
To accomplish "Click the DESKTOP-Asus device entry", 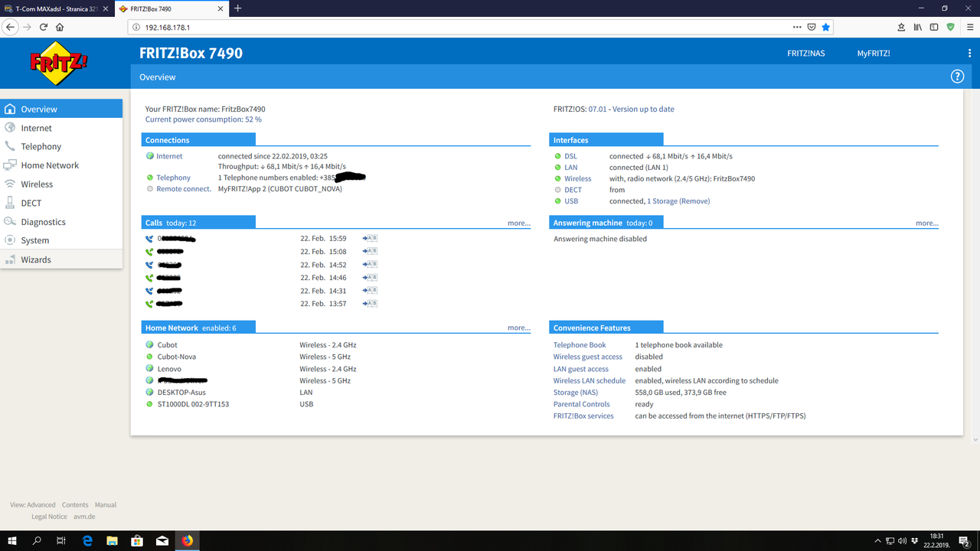I will tap(181, 393).
